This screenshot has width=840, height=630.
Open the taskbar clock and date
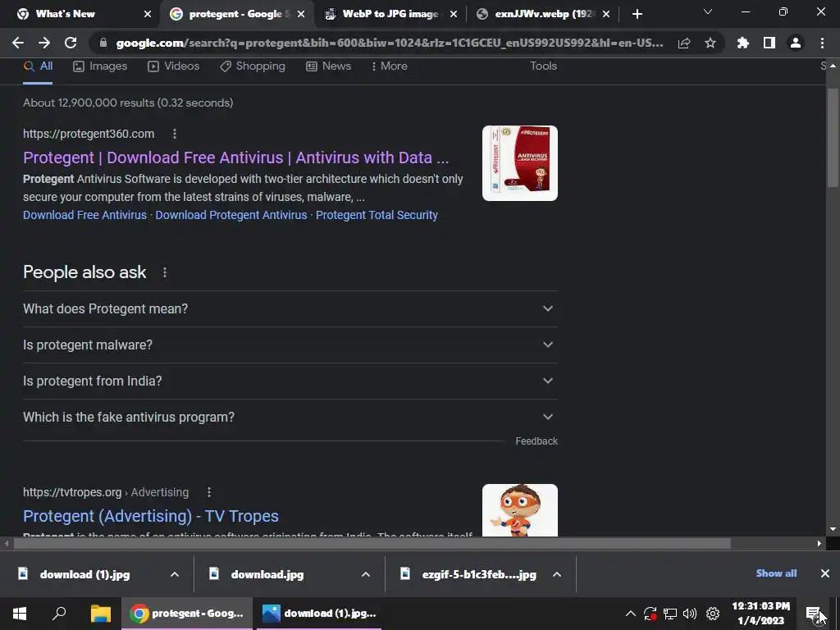click(760, 614)
